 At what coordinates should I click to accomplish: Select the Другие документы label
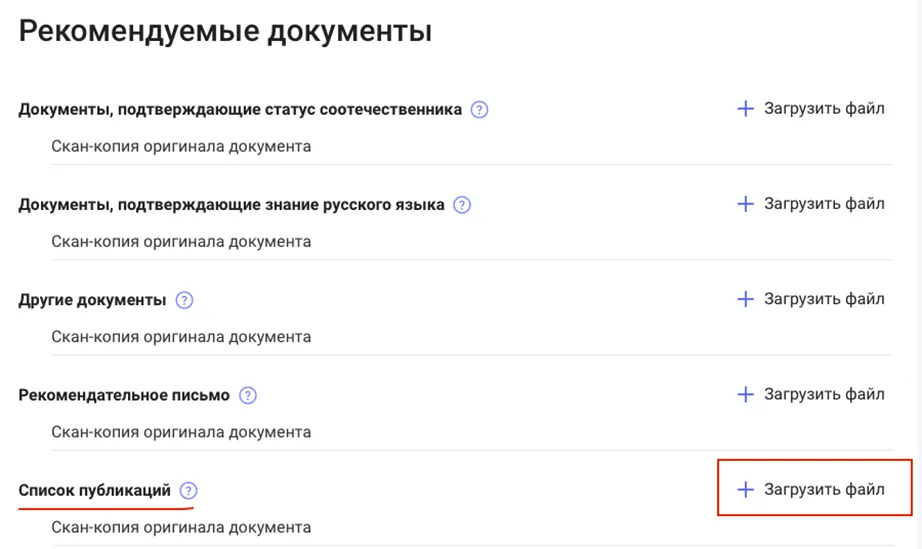point(92,300)
